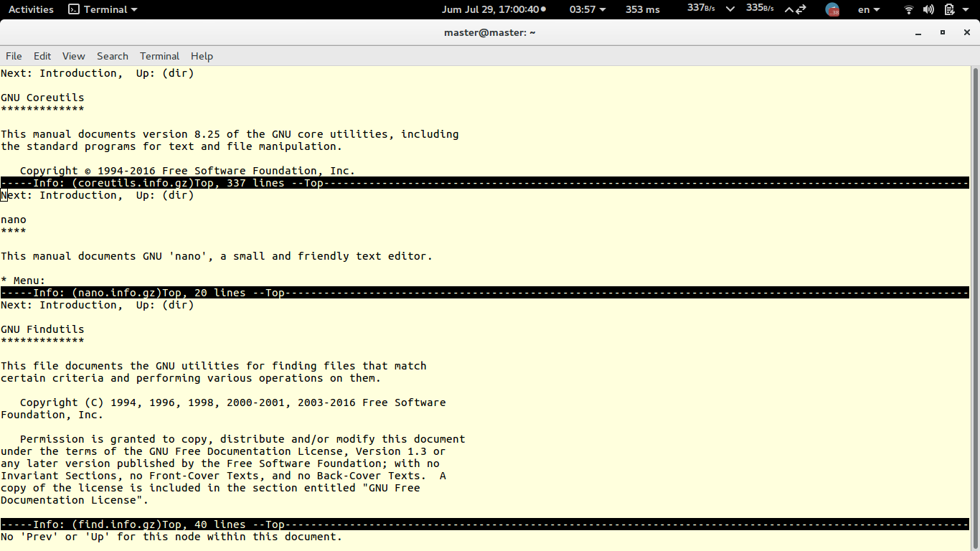Click the GNU Findutils heading

click(x=42, y=329)
